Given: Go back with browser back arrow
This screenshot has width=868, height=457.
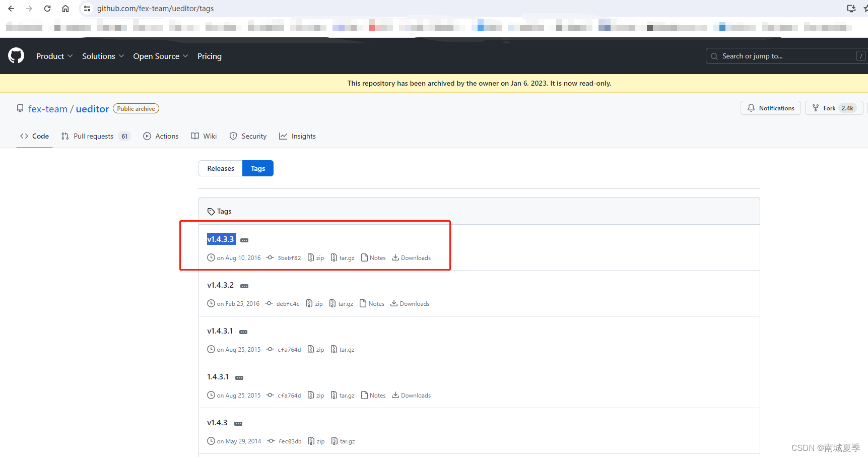Looking at the screenshot, I should (x=11, y=9).
